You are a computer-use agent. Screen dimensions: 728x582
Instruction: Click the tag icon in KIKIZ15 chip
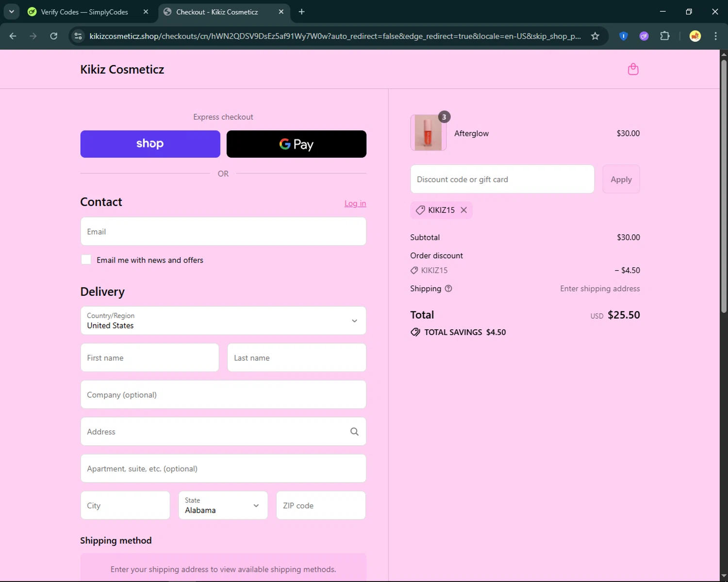point(420,210)
